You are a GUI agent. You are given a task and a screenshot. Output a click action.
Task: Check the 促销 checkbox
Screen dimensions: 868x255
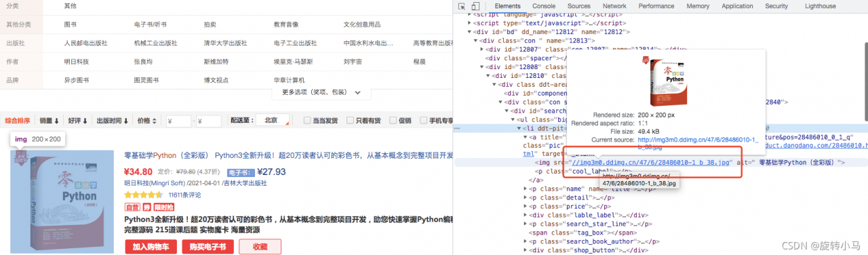393,121
